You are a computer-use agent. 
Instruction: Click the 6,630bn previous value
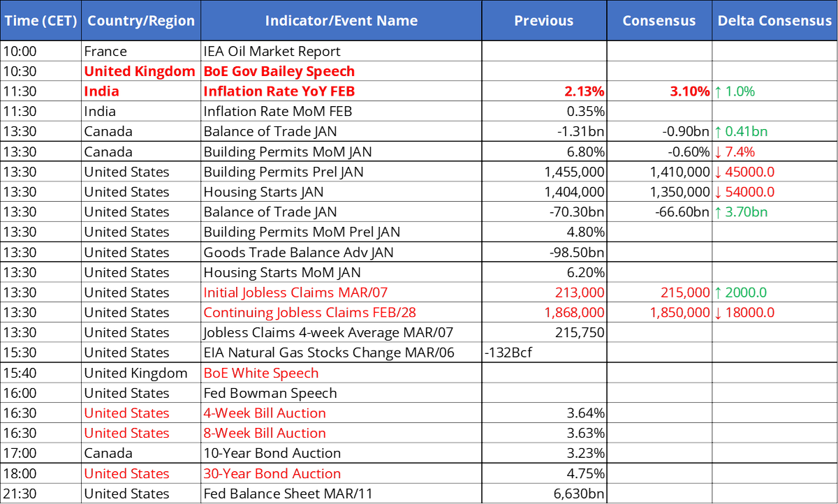pos(544,494)
